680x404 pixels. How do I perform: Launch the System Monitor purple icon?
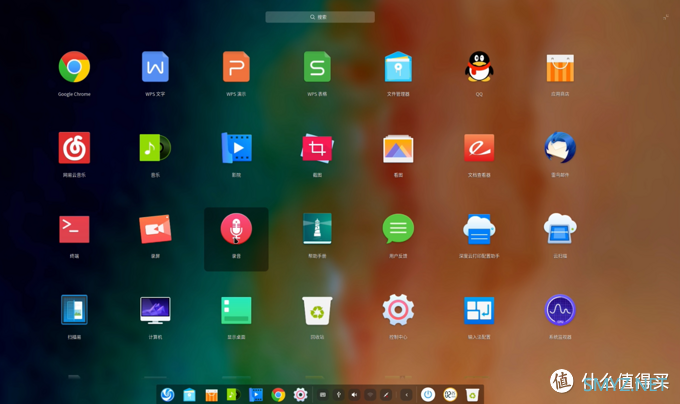point(560,310)
